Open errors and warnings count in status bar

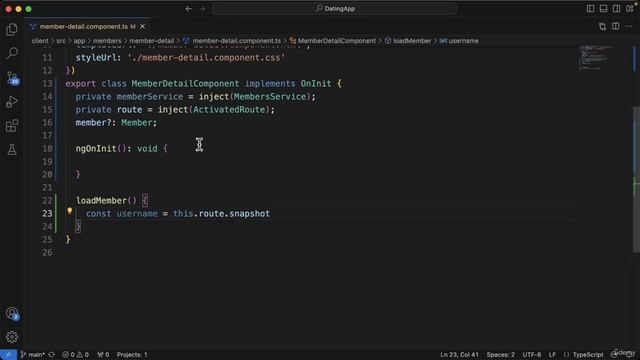[75, 355]
